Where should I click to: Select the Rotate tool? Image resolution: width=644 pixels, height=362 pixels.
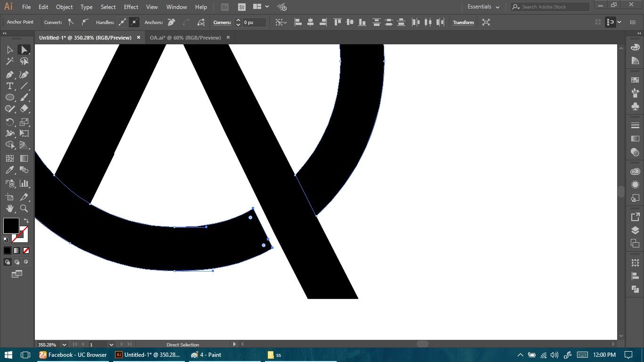(9, 123)
